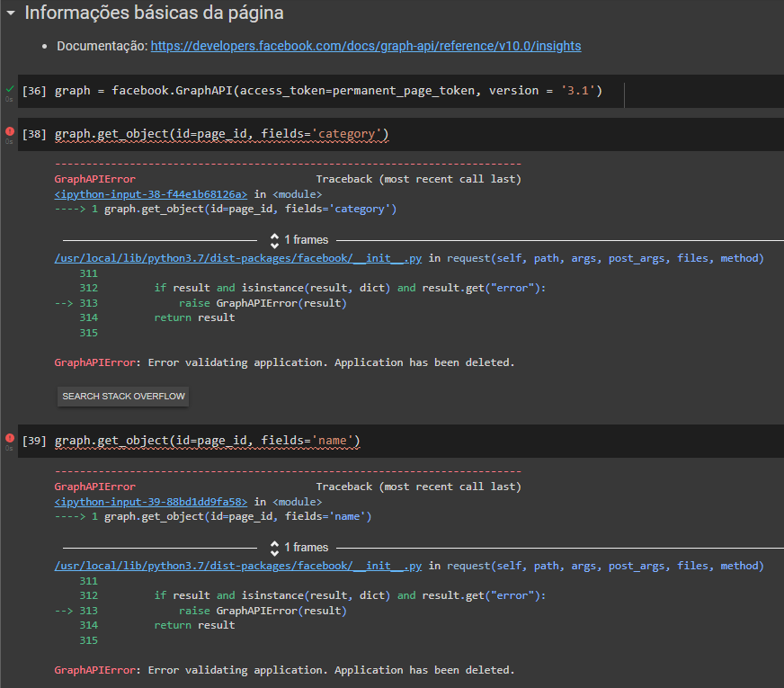Run cell via the [38] execution count
Screen dimensions: 784x688
point(34,134)
